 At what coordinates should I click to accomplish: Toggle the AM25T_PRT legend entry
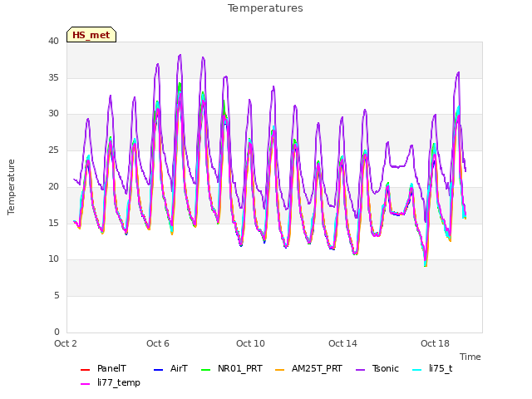click(x=308, y=368)
